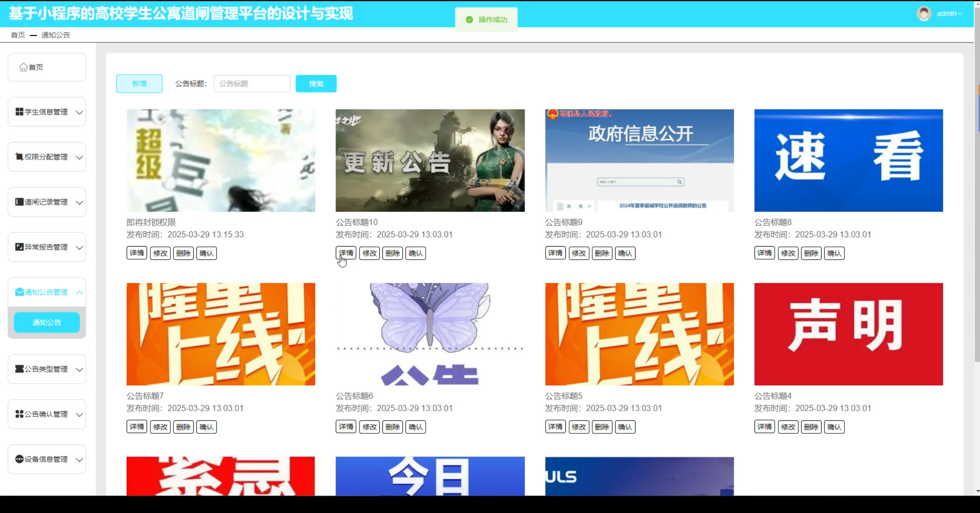Image resolution: width=980 pixels, height=513 pixels.
Task: Click the announcement type management icon
Action: pyautogui.click(x=19, y=369)
